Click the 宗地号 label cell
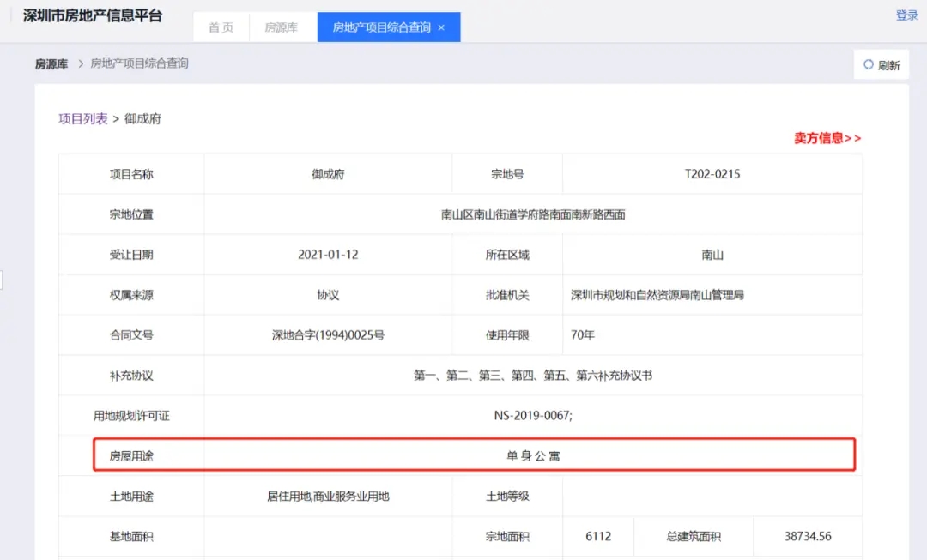The height and width of the screenshot is (560, 927). pyautogui.click(x=507, y=174)
